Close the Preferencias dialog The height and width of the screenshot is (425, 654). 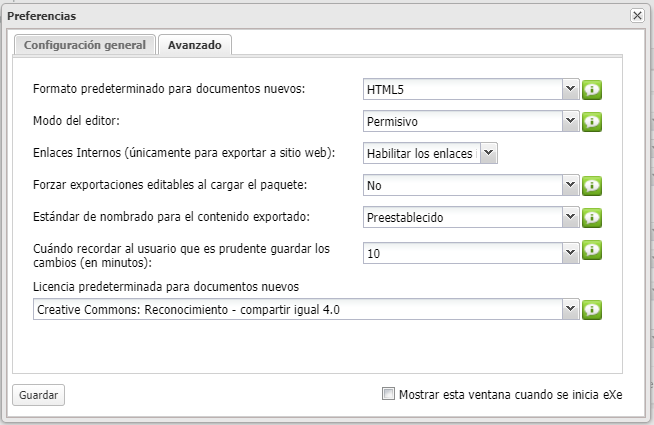click(637, 16)
